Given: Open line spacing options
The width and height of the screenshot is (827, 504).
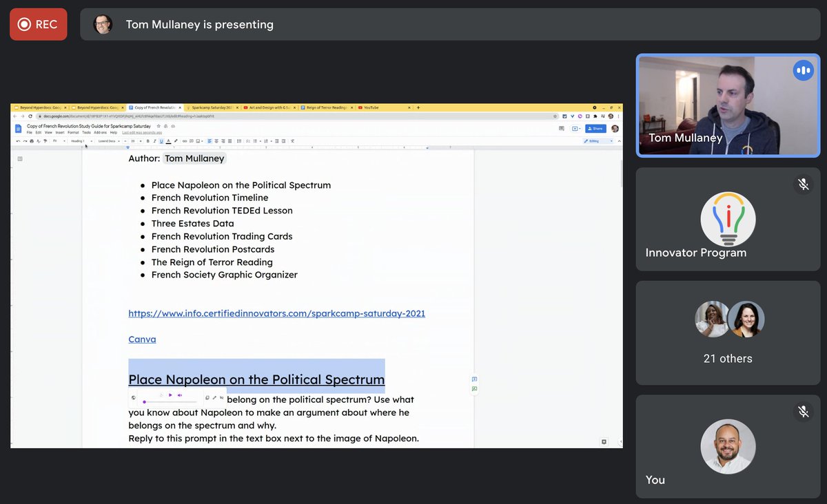Looking at the screenshot, I should pyautogui.click(x=239, y=141).
